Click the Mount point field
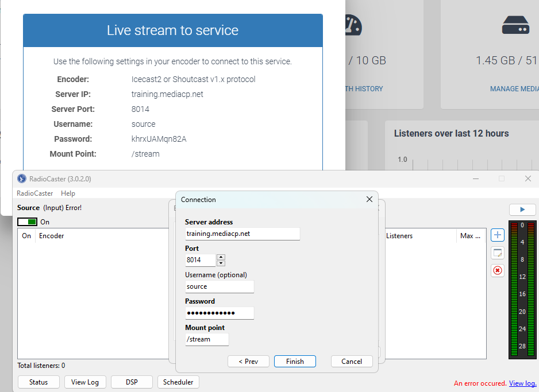The image size is (539, 392). click(207, 339)
